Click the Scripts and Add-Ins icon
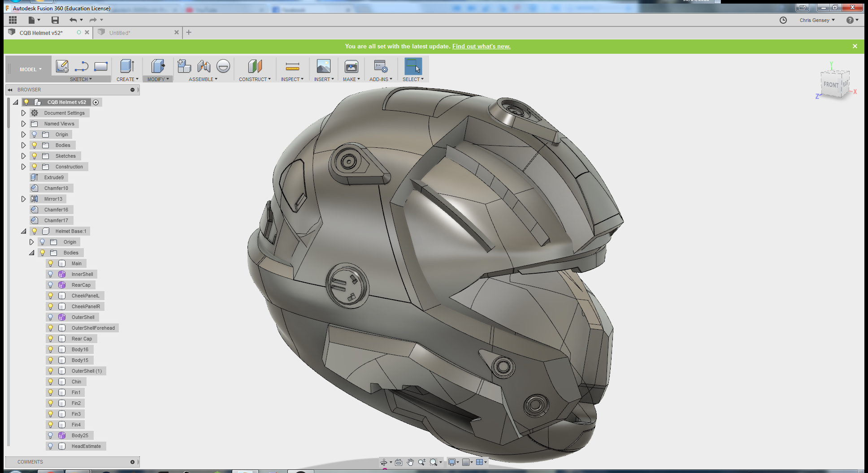The width and height of the screenshot is (868, 473). pos(381,66)
